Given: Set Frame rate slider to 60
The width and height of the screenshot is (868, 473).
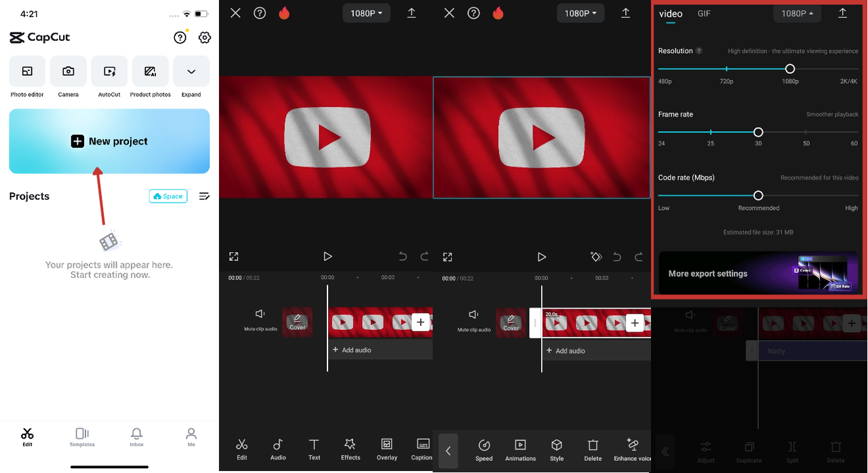Looking at the screenshot, I should pyautogui.click(x=854, y=132).
